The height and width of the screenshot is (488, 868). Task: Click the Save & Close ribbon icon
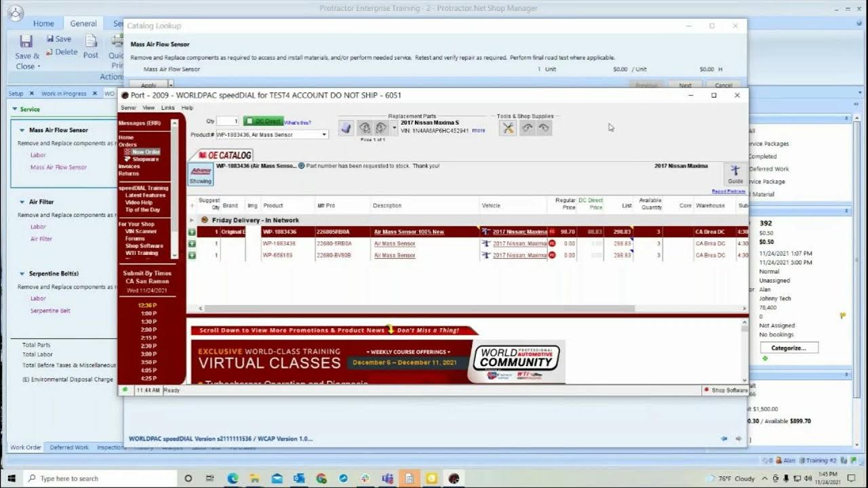click(27, 52)
